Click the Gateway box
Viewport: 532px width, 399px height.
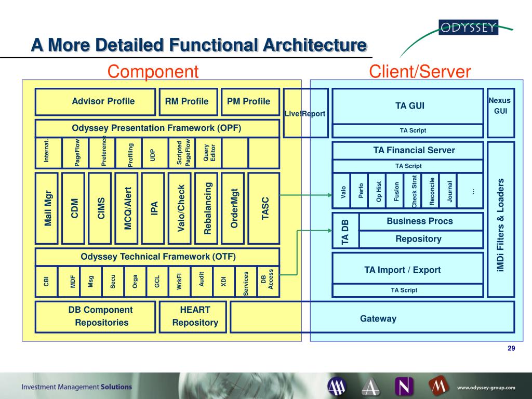pos(372,317)
